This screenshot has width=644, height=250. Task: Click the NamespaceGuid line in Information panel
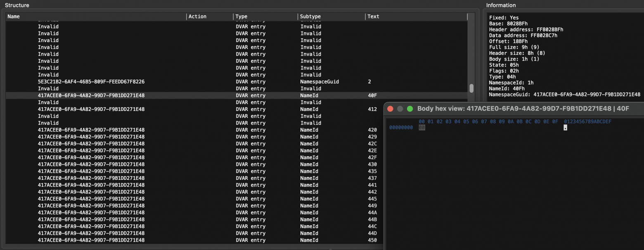point(565,94)
